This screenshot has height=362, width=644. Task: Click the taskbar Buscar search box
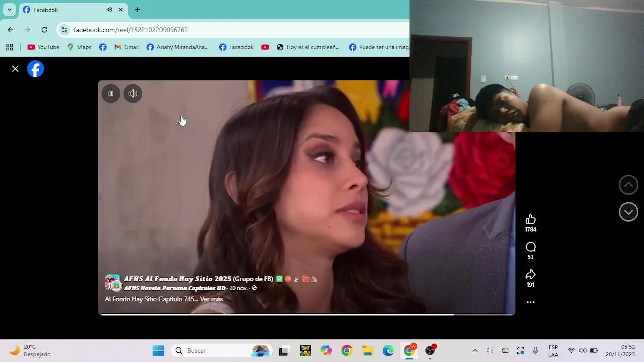coord(221,351)
